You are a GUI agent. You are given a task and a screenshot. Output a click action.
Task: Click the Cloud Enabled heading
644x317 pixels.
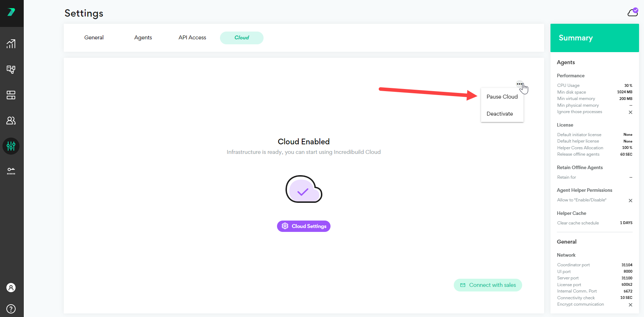(304, 141)
